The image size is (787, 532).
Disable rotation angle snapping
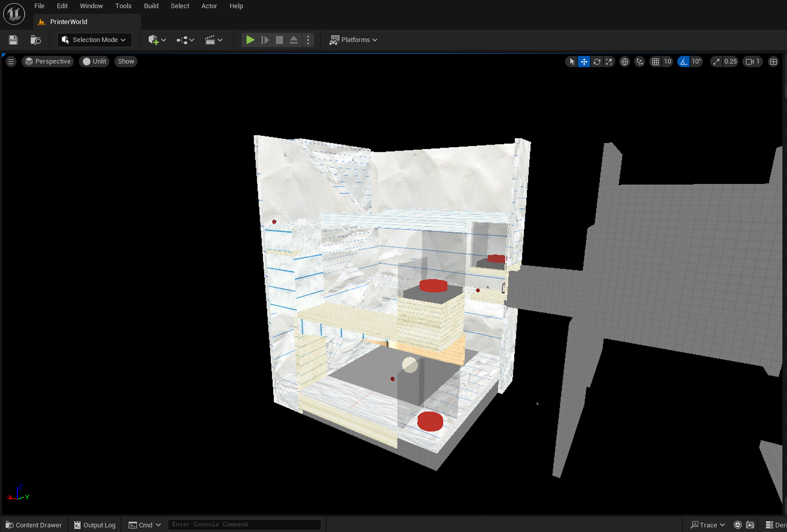click(x=683, y=61)
